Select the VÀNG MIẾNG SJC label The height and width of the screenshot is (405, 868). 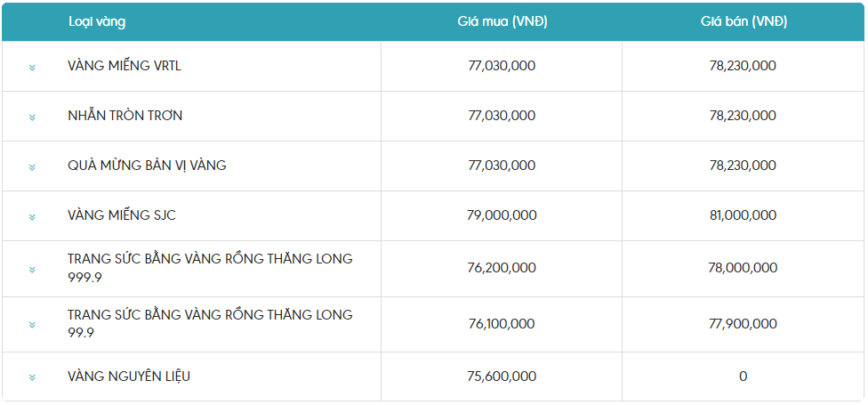(127, 215)
